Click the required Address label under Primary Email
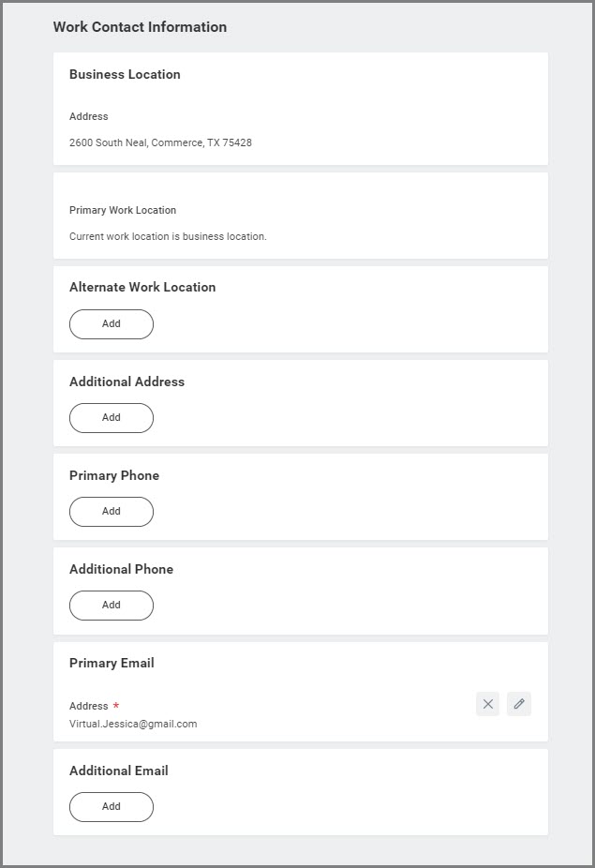This screenshot has width=595, height=868. [x=89, y=707]
